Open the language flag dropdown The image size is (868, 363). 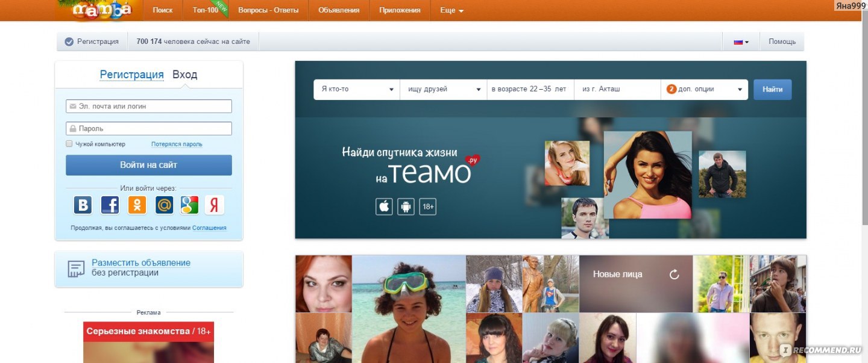741,42
